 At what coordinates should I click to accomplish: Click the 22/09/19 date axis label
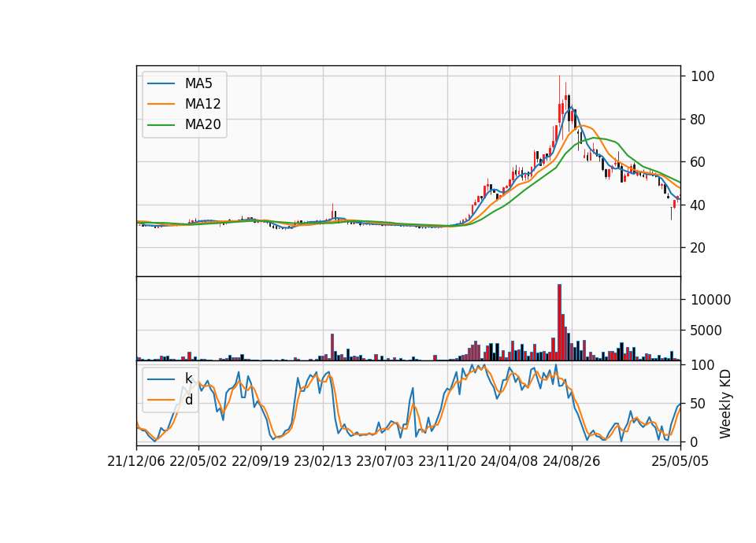tap(261, 461)
